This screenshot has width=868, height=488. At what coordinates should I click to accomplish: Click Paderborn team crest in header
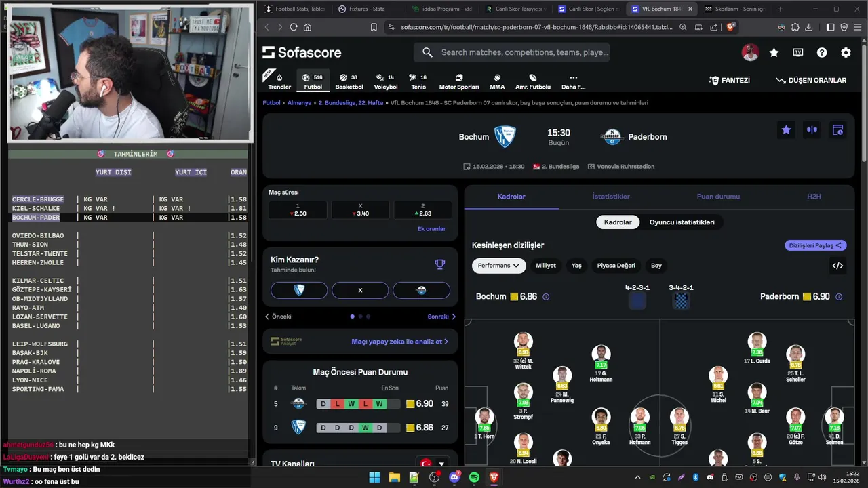(612, 136)
